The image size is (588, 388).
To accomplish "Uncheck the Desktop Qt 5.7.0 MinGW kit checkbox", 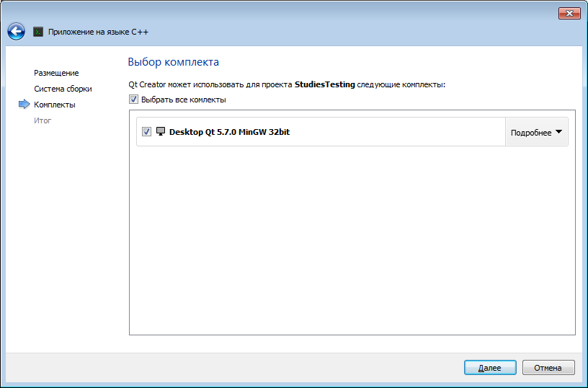I will tap(147, 132).
